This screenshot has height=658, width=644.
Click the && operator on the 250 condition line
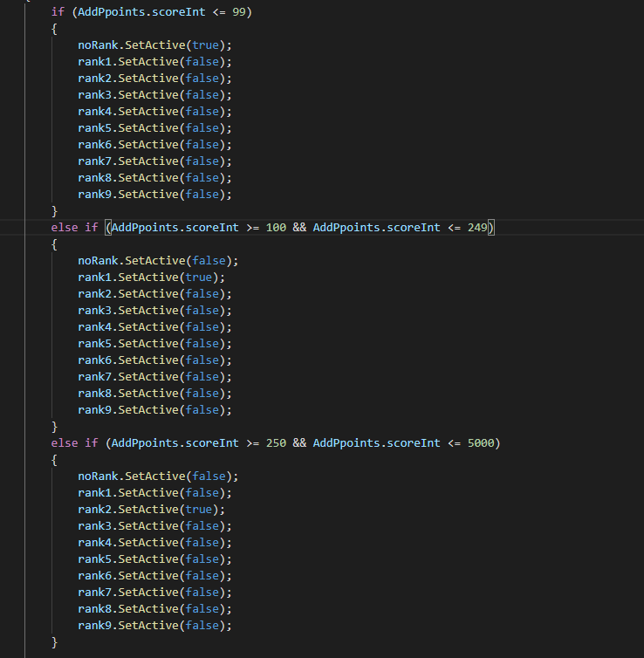coord(299,442)
